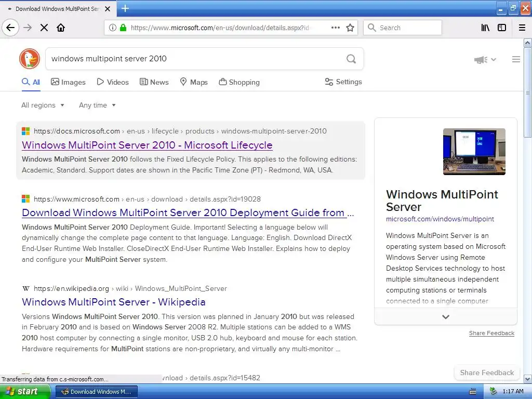
Task: Expand the Windows MultiPoint Server info panel chevron
Action: 445,317
